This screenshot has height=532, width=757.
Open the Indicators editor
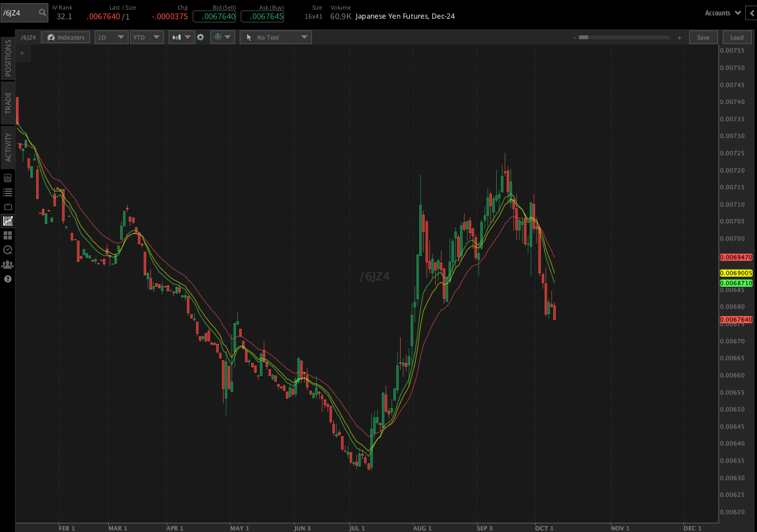(x=65, y=37)
